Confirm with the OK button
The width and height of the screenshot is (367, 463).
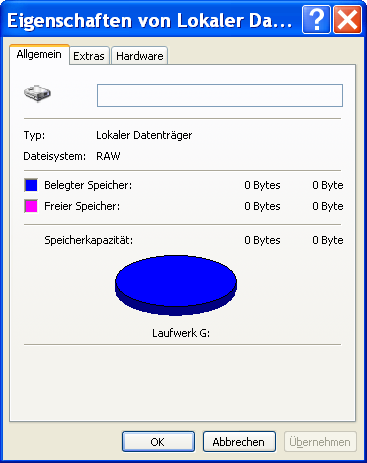[x=158, y=442]
